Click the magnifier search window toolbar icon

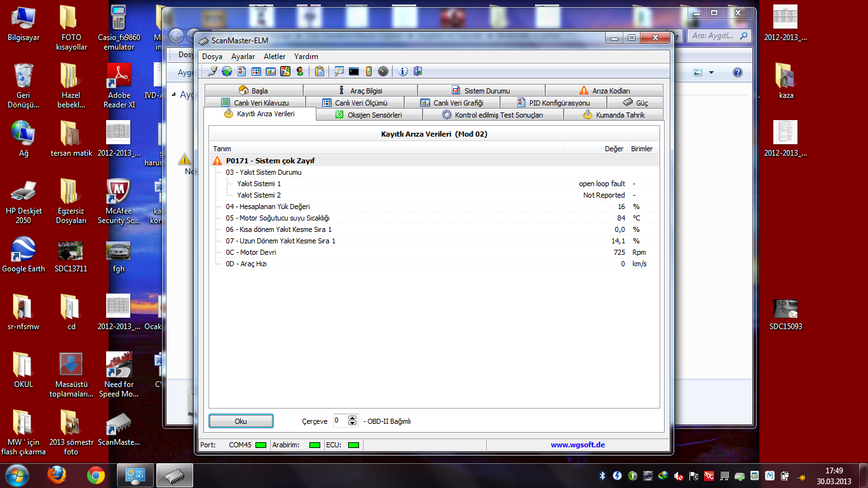[339, 71]
